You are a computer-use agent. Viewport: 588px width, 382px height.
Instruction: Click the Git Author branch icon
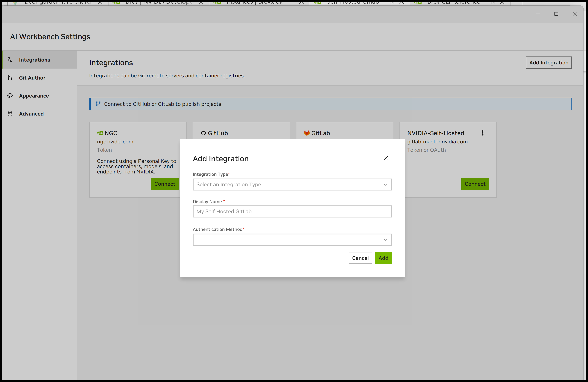pyautogui.click(x=10, y=78)
